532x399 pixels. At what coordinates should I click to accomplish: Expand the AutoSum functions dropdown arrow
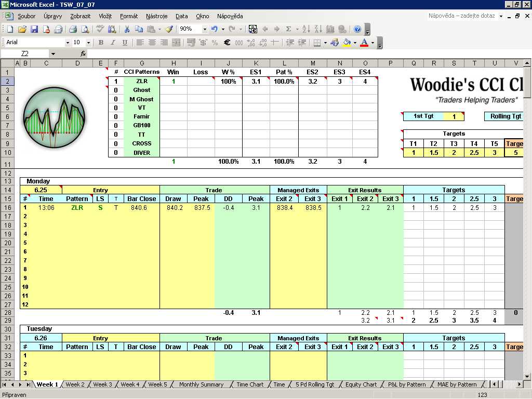point(297,29)
